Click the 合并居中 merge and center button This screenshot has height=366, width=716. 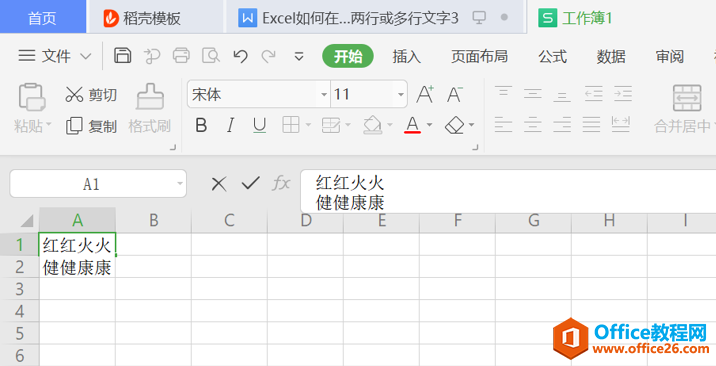pyautogui.click(x=684, y=109)
